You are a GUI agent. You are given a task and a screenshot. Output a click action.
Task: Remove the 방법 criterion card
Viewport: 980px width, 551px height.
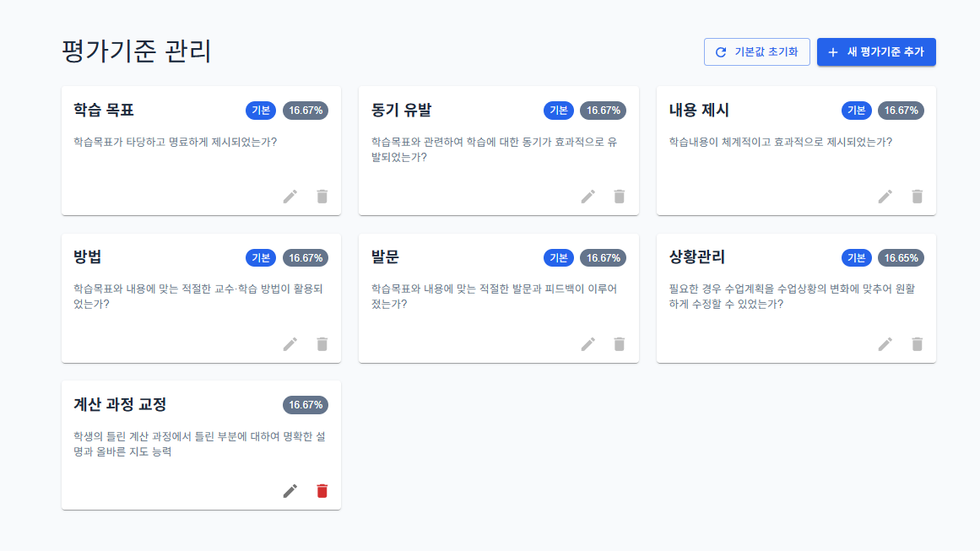322,344
